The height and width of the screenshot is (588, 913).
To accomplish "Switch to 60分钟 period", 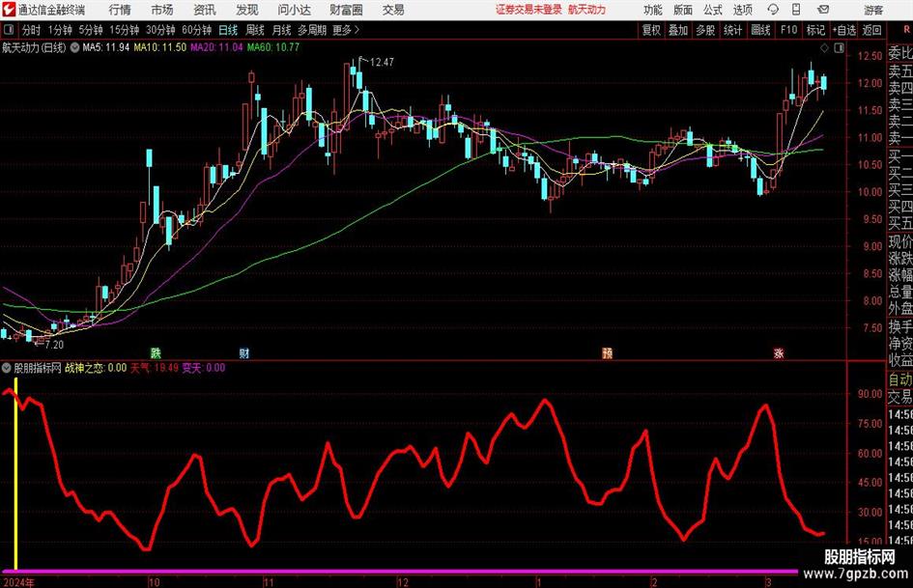I will pyautogui.click(x=196, y=30).
